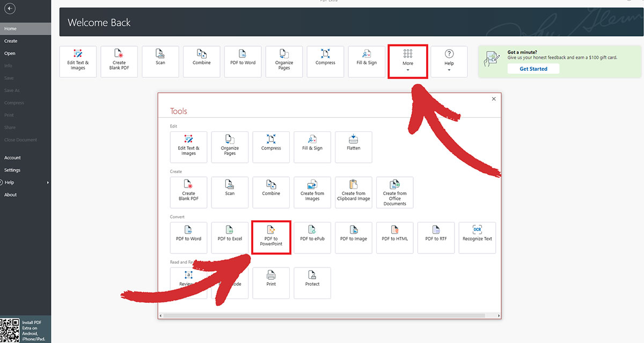Viewport: 644px width, 343px height.
Task: Click the Get Started button
Action: 533,69
